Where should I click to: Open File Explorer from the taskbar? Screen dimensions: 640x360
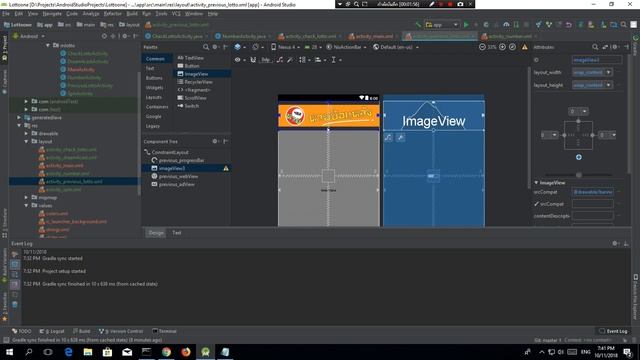[x=88, y=351]
